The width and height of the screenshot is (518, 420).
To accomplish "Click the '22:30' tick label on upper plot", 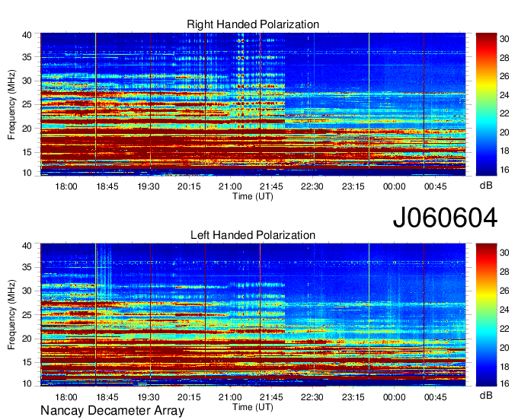I will coord(312,186).
